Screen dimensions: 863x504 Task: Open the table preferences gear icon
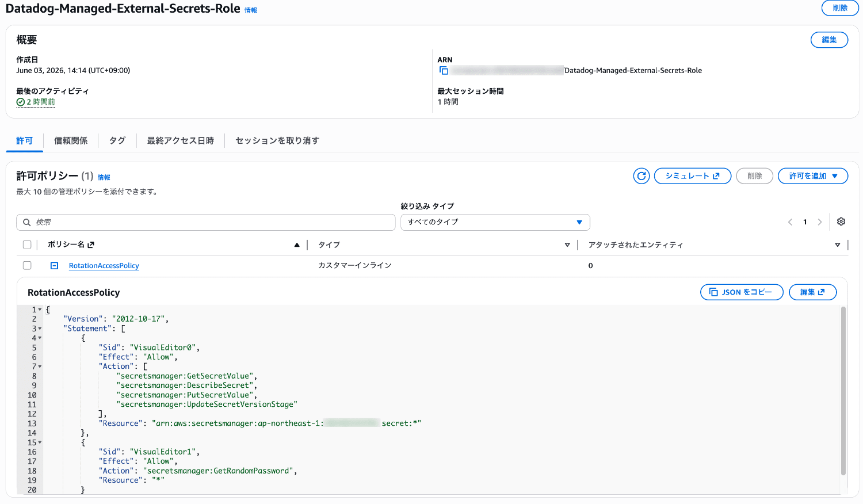(x=841, y=222)
